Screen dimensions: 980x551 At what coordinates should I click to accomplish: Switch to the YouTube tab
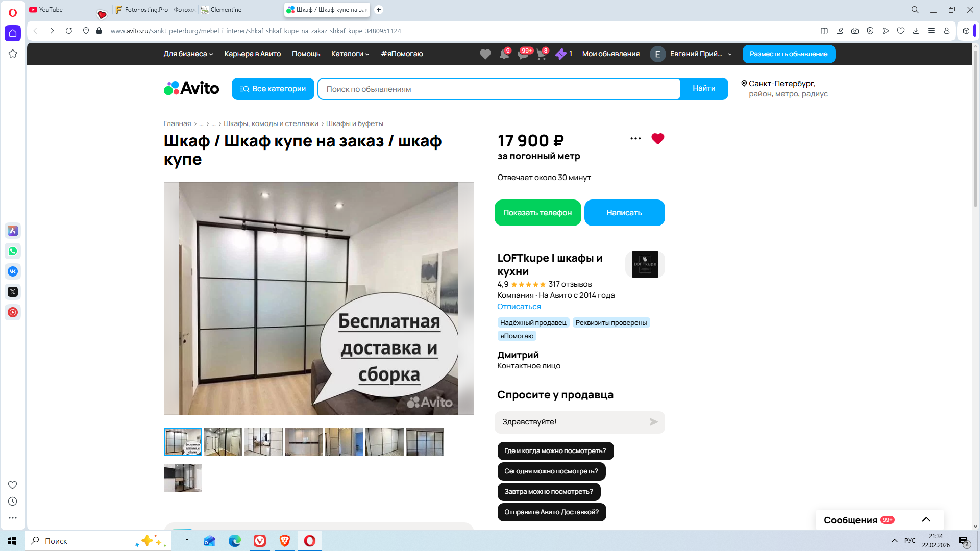click(51, 10)
